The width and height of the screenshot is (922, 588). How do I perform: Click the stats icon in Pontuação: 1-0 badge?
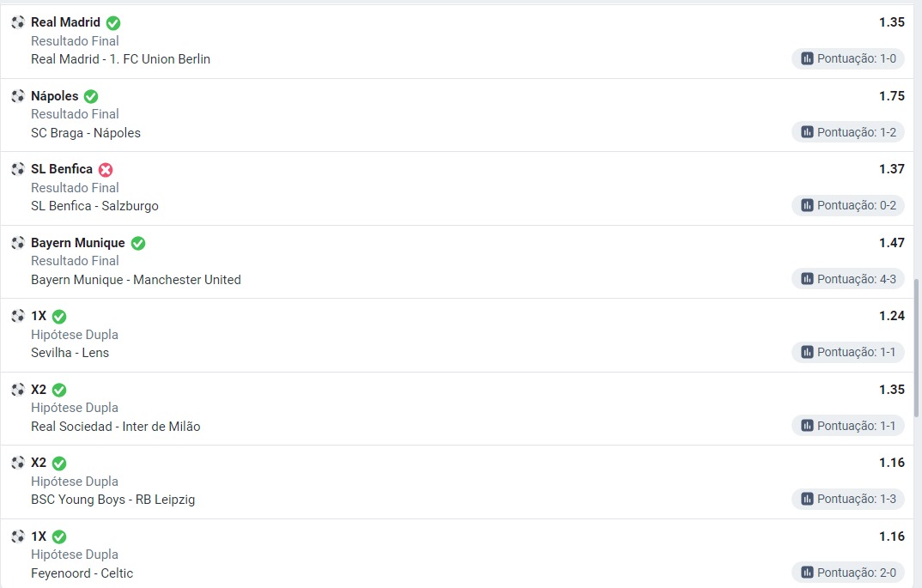[807, 58]
